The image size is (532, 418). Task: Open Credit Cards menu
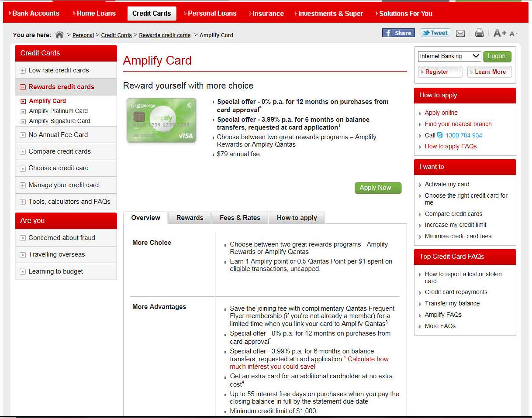pos(152,13)
